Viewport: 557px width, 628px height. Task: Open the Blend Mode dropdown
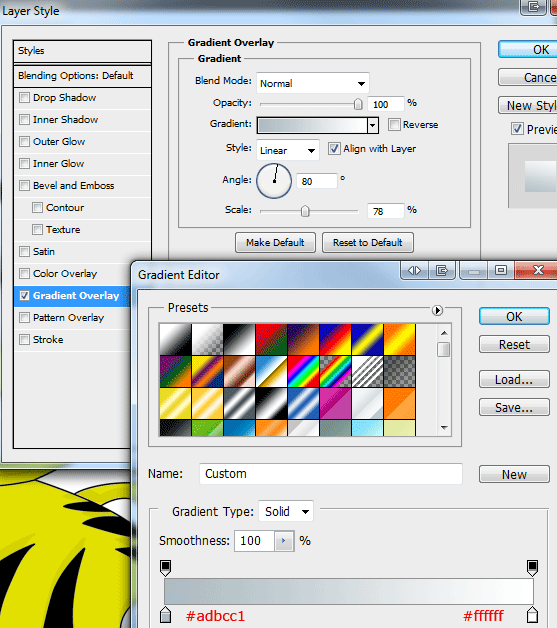[x=313, y=83]
